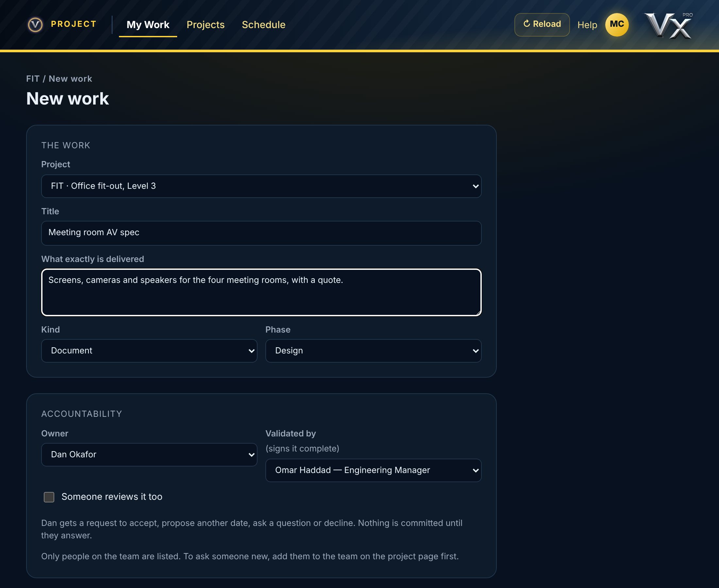719x588 pixels.
Task: Click the ACCOUNTABILITY section heading
Action: (x=82, y=414)
